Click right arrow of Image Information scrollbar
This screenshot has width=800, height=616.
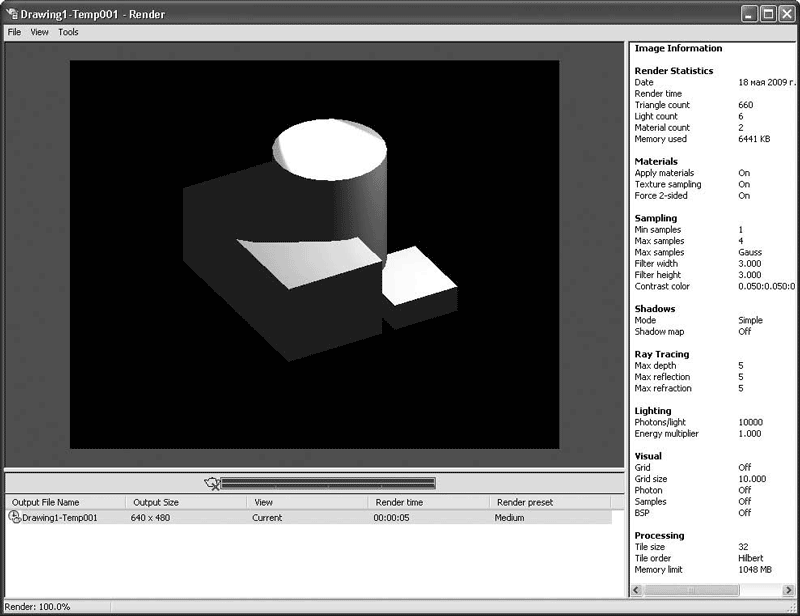[787, 590]
